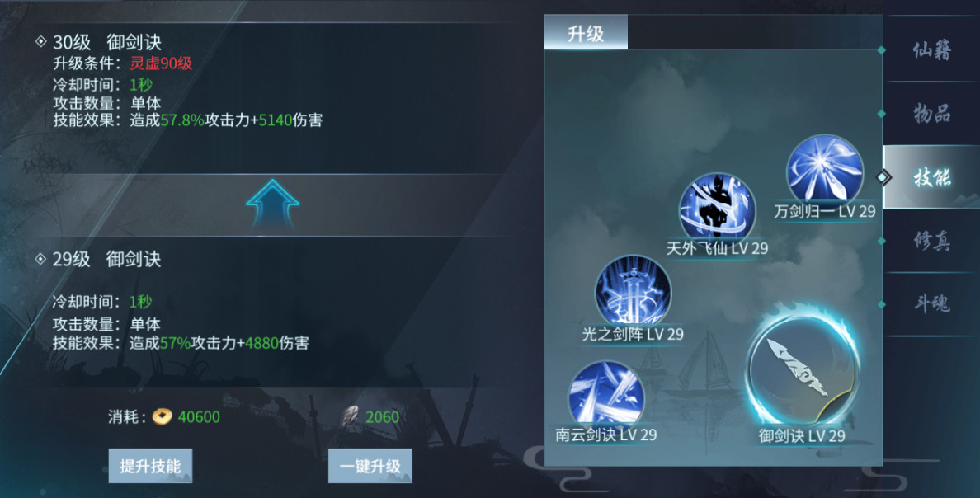Open the 修真 side tab
The height and width of the screenshot is (498, 980).
click(x=931, y=241)
